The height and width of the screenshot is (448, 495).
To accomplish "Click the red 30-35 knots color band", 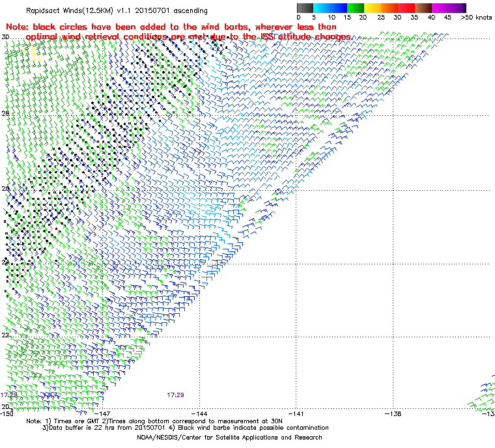I will coord(406,8).
